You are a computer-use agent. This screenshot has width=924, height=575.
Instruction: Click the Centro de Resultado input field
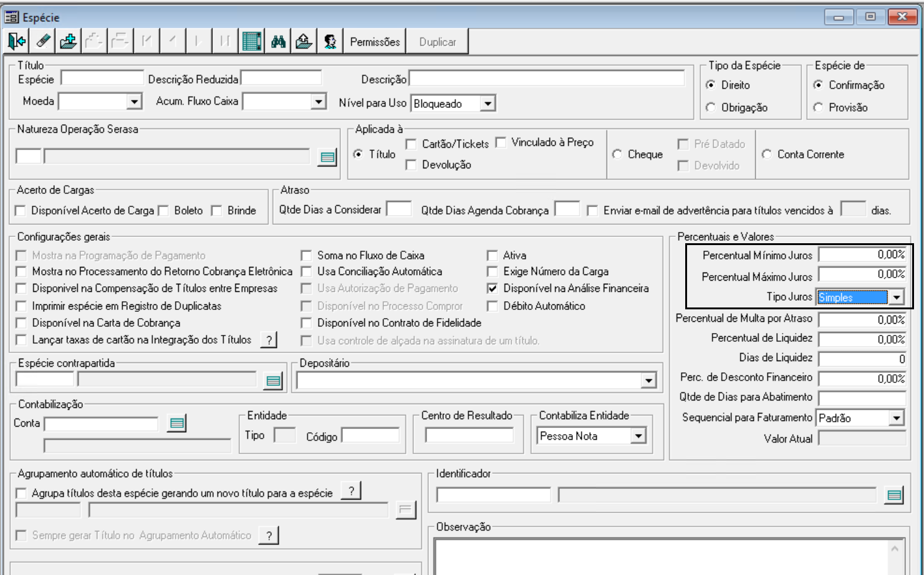(x=469, y=435)
